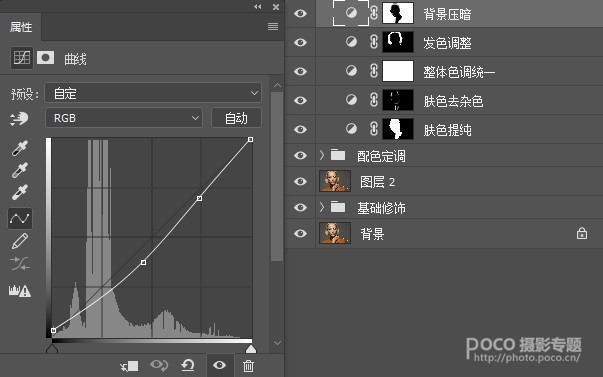
Task: Select the curves adjustment icon in Properties
Action: coord(22,58)
